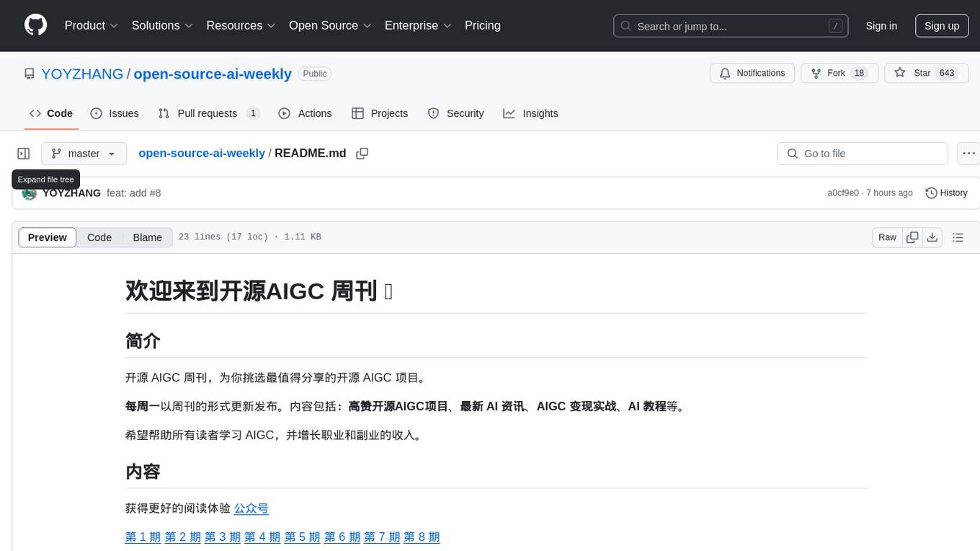
Task: Open the YOYZHANG commit author link
Action: click(71, 193)
